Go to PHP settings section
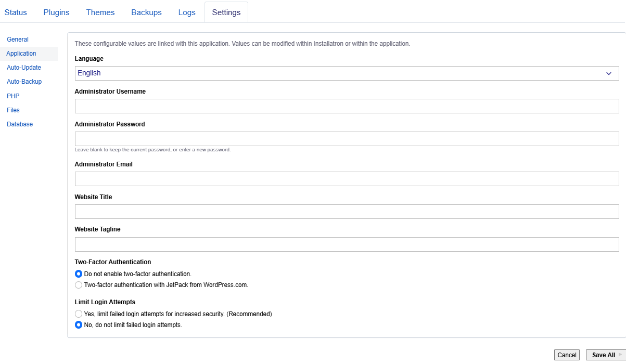626x364 pixels. tap(13, 96)
